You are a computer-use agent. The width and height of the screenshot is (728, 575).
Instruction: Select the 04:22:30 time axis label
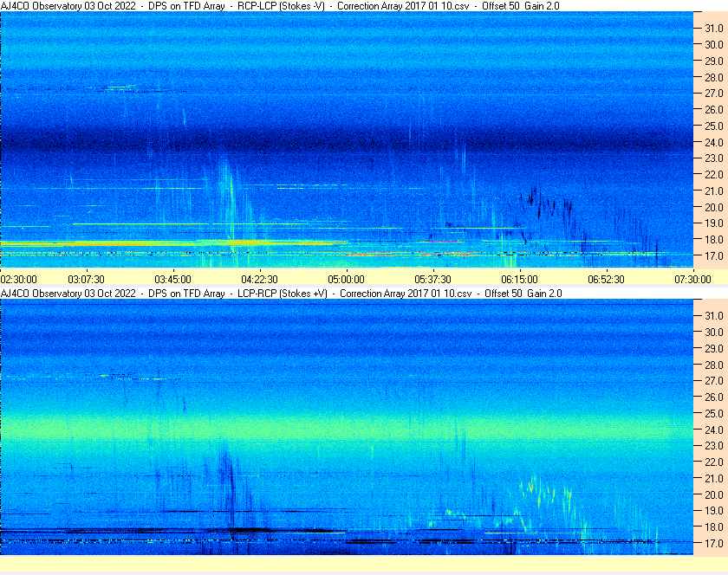tap(259, 280)
